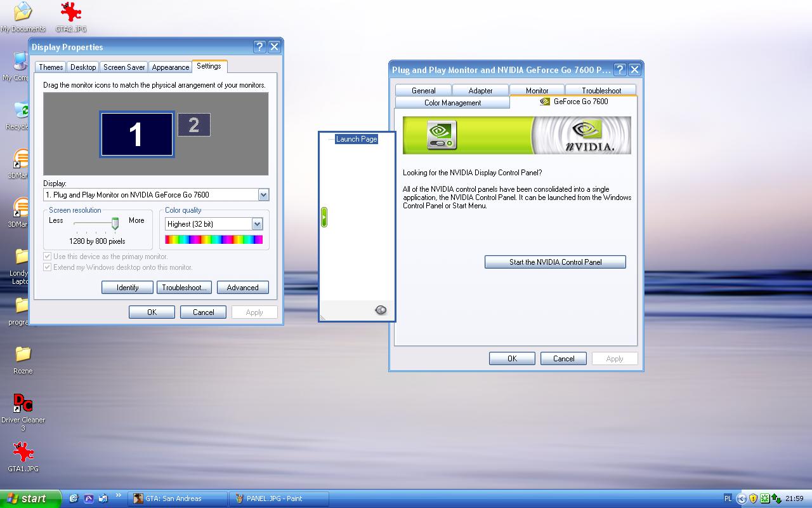Click the purple quick launch icon
The width and height of the screenshot is (812, 508).
click(x=88, y=498)
